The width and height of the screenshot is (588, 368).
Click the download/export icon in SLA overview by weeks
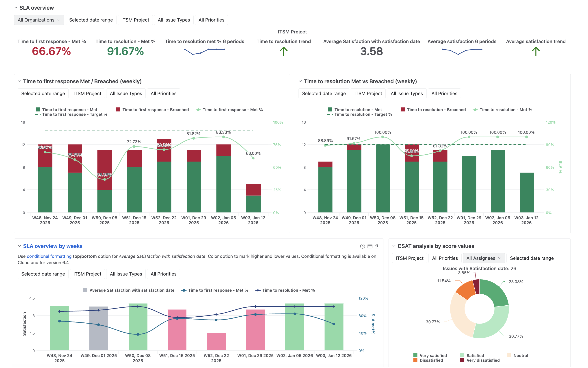pos(377,246)
